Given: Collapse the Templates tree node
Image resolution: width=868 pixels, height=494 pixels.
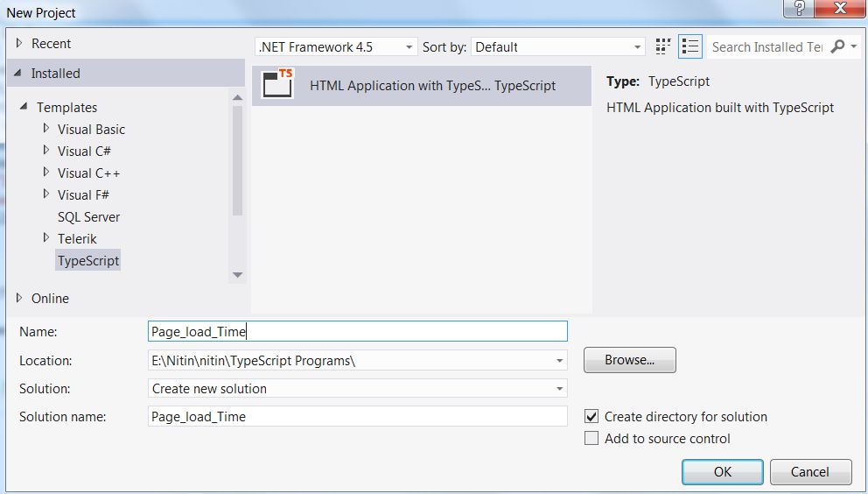Looking at the screenshot, I should (x=24, y=106).
